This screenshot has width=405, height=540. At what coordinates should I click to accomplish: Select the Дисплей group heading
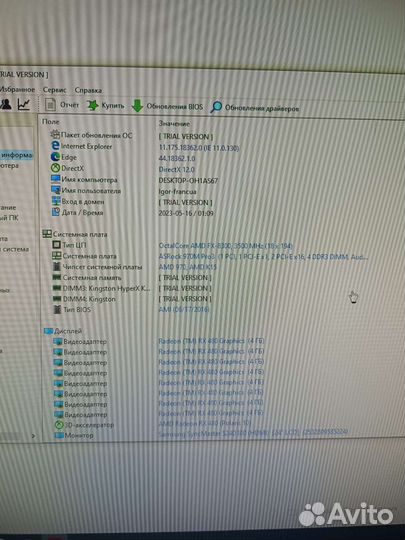pyautogui.click(x=68, y=331)
